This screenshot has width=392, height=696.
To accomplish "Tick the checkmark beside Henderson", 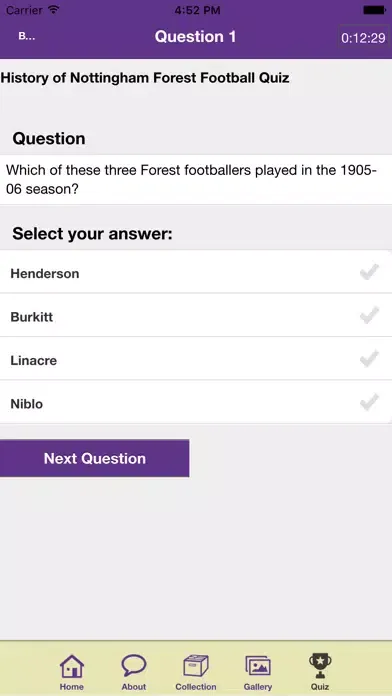I will pos(369,272).
